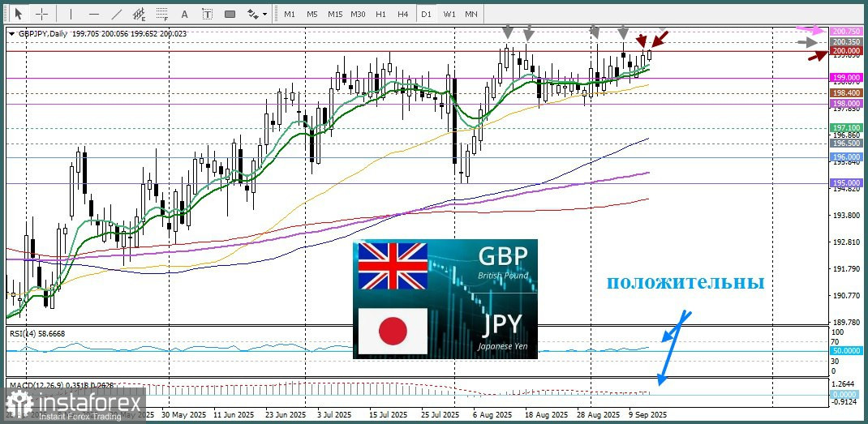Click the 15 Jul 2025 date label
The width and height of the screenshot is (868, 424).
(389, 414)
